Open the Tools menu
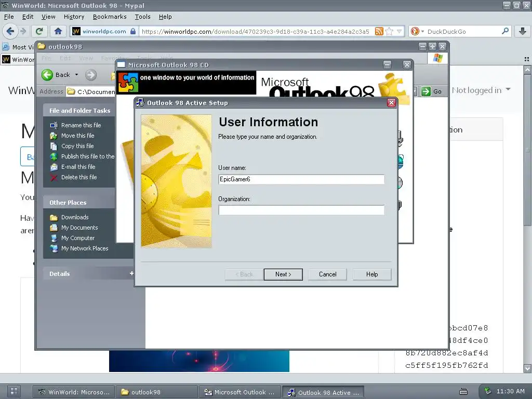Image resolution: width=532 pixels, height=399 pixels. click(142, 17)
